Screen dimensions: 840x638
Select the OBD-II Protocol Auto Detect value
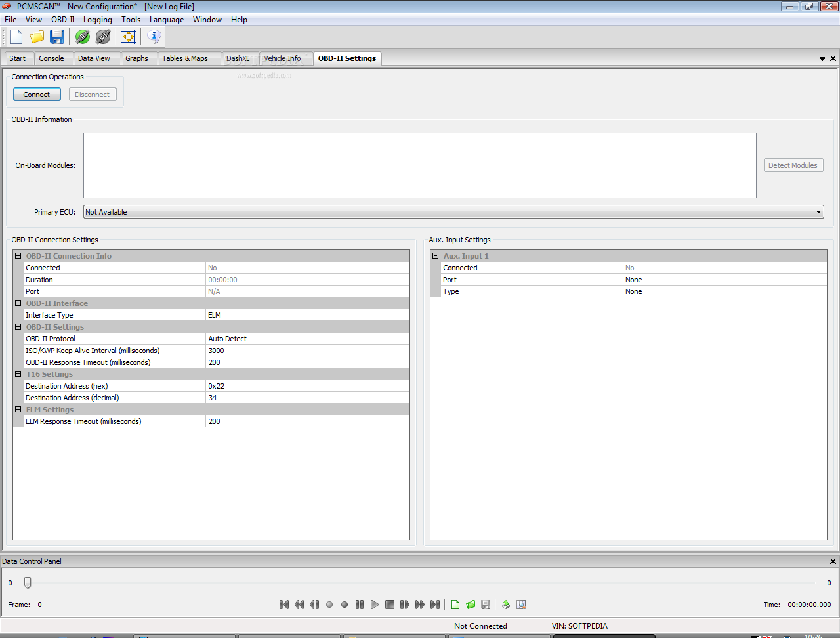308,339
